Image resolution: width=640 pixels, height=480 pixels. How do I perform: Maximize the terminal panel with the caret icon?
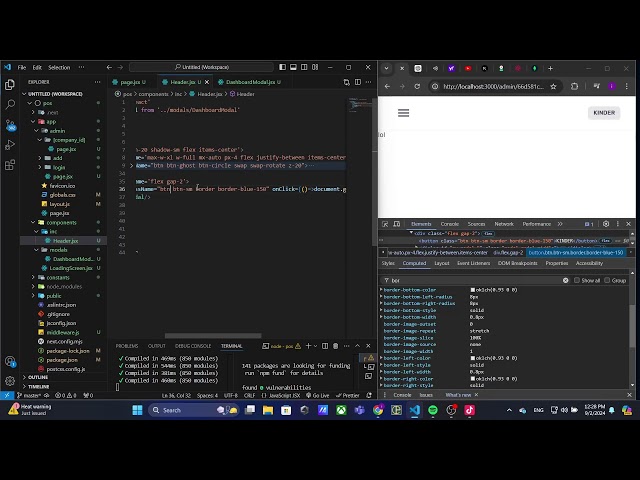[358, 346]
